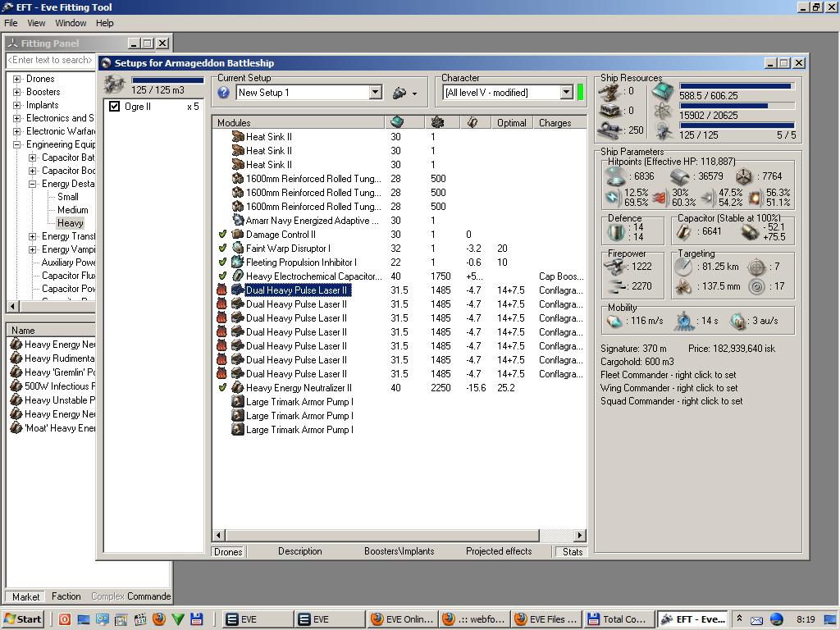Click the Amarr Navy Energized Adaptive module icon
840x630 pixels.
click(x=238, y=220)
